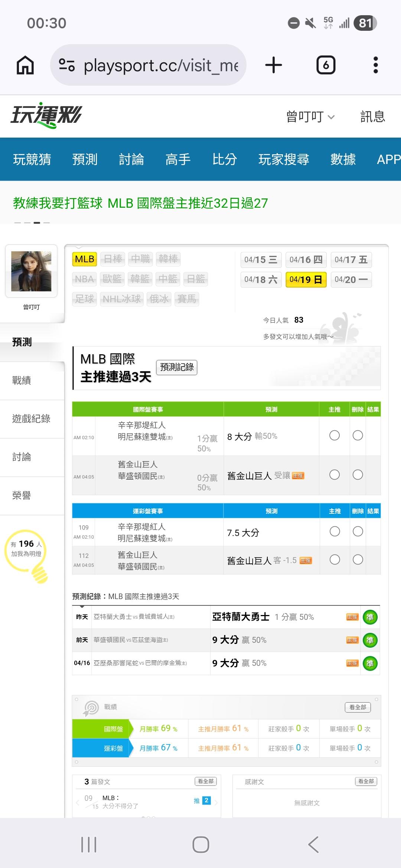
Task: Open the browser three-dot menu
Action: (x=375, y=65)
